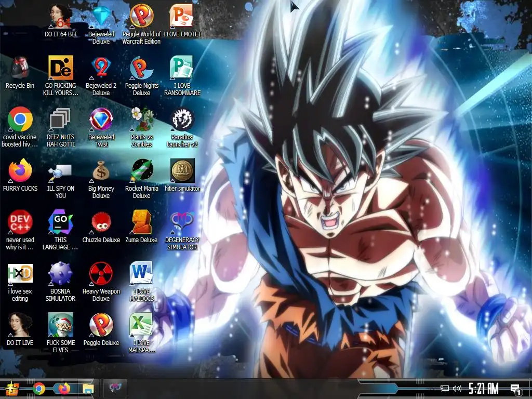Open File Explorer from the taskbar

(88, 389)
